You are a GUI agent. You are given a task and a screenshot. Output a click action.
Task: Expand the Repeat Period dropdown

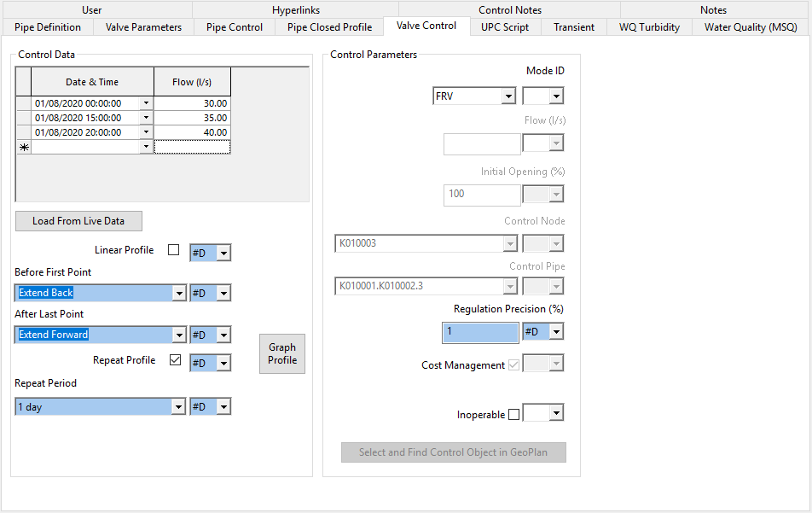(x=178, y=405)
